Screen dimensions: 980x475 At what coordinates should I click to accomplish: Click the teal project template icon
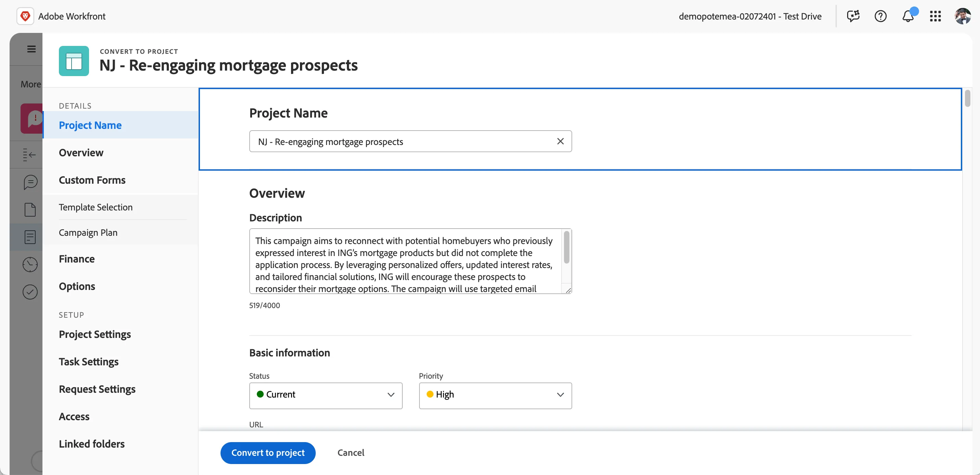tap(74, 61)
